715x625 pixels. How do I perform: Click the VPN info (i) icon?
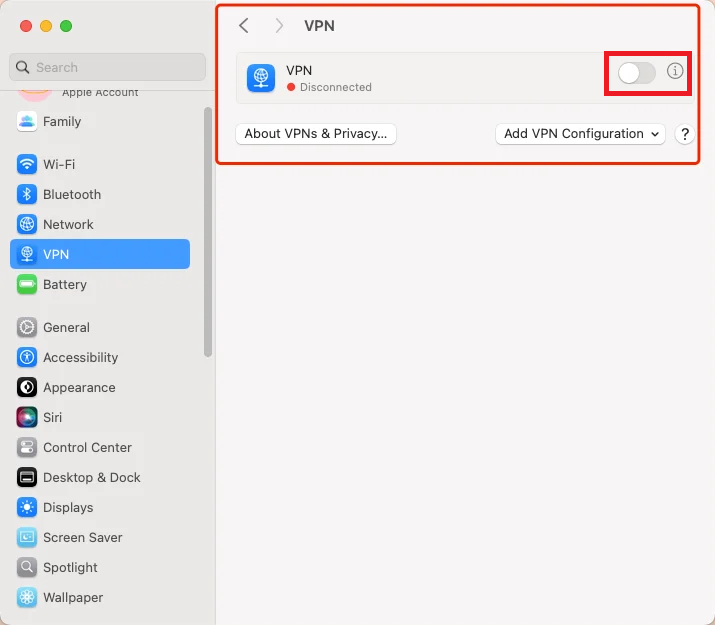[675, 71]
